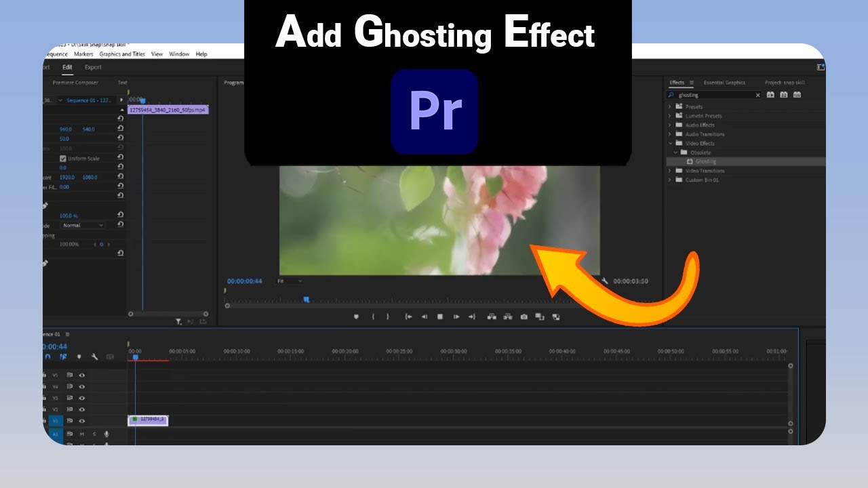
Task: Click the Mark Out bracket button
Action: pyautogui.click(x=388, y=317)
